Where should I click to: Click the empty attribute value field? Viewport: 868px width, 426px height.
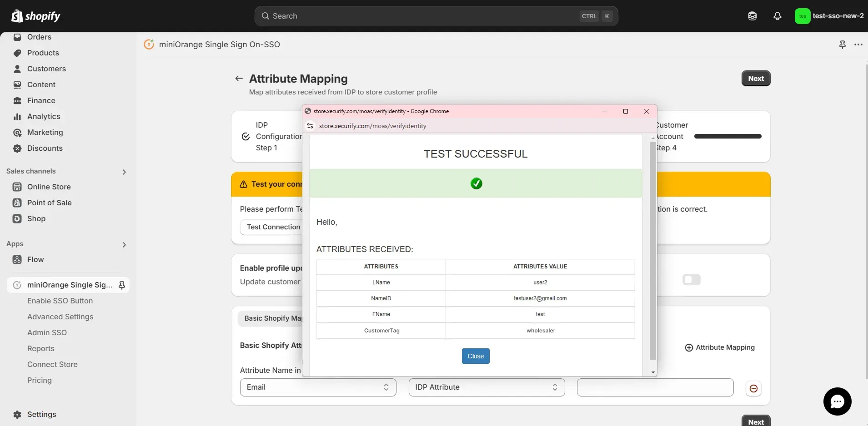[655, 387]
